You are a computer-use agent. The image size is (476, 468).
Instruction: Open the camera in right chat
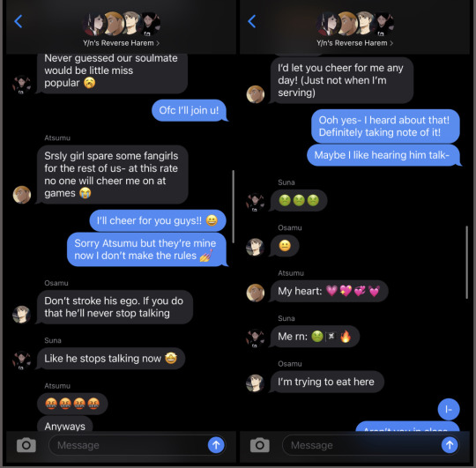[259, 445]
